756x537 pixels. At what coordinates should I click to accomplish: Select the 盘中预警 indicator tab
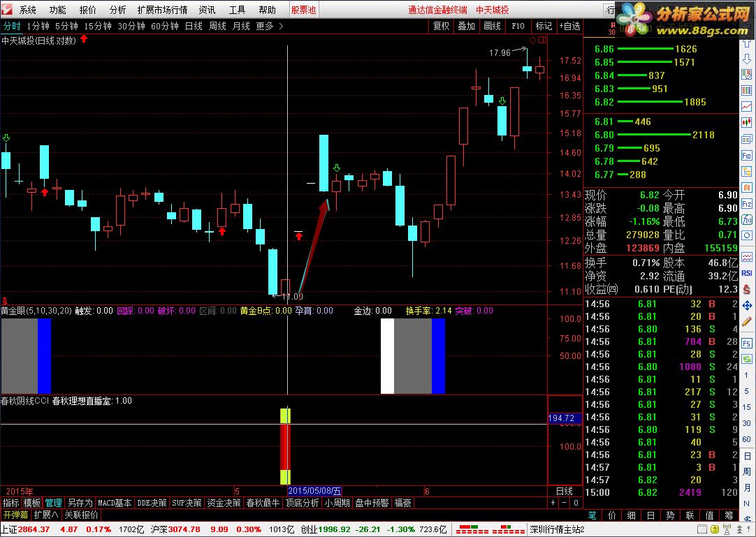[x=372, y=503]
